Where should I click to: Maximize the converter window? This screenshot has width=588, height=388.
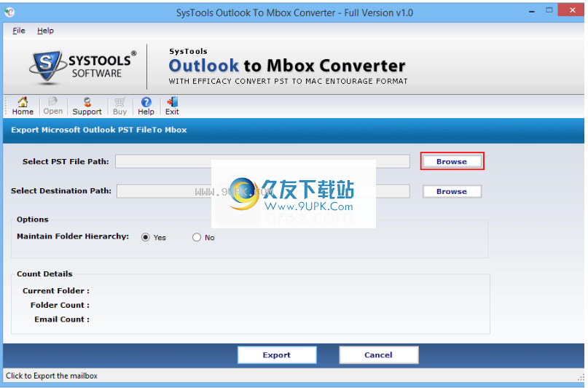click(x=549, y=10)
